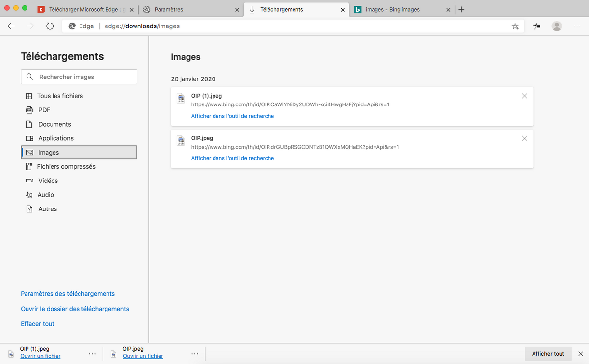Click the Documents page icon
This screenshot has height=364, width=589.
pyautogui.click(x=29, y=125)
